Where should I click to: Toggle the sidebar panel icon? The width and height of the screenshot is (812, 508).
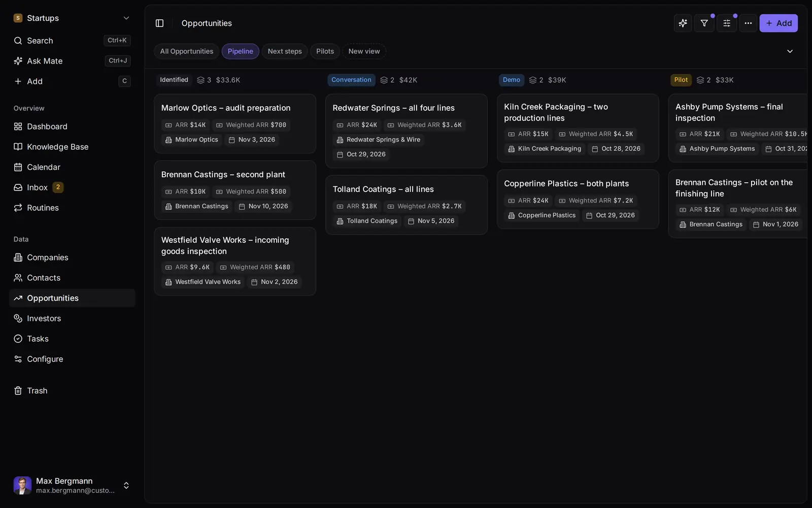(x=159, y=23)
